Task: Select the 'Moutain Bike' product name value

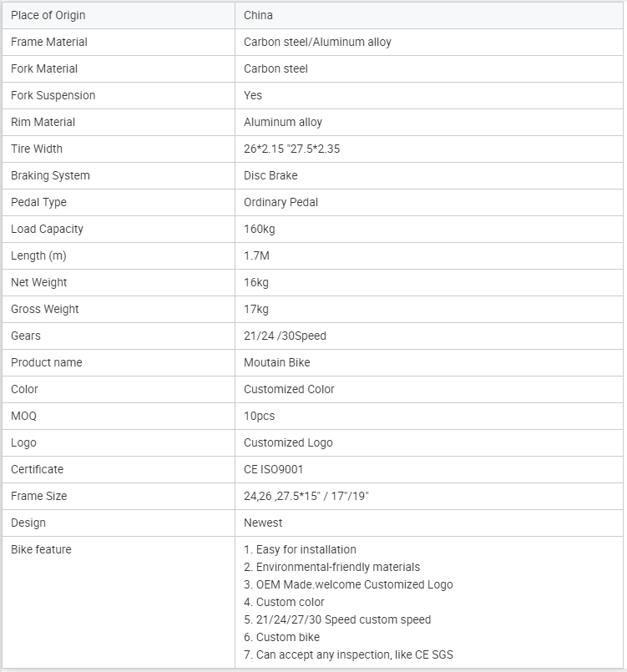Action: [276, 362]
